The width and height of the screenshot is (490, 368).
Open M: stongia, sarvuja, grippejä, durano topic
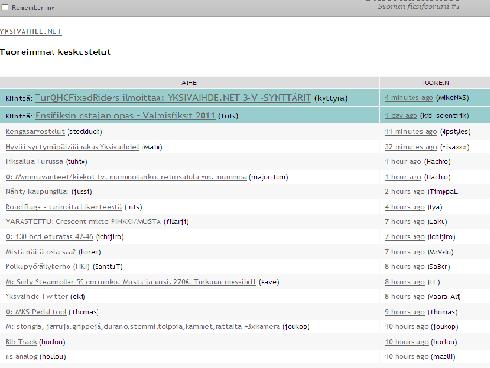tap(143, 327)
